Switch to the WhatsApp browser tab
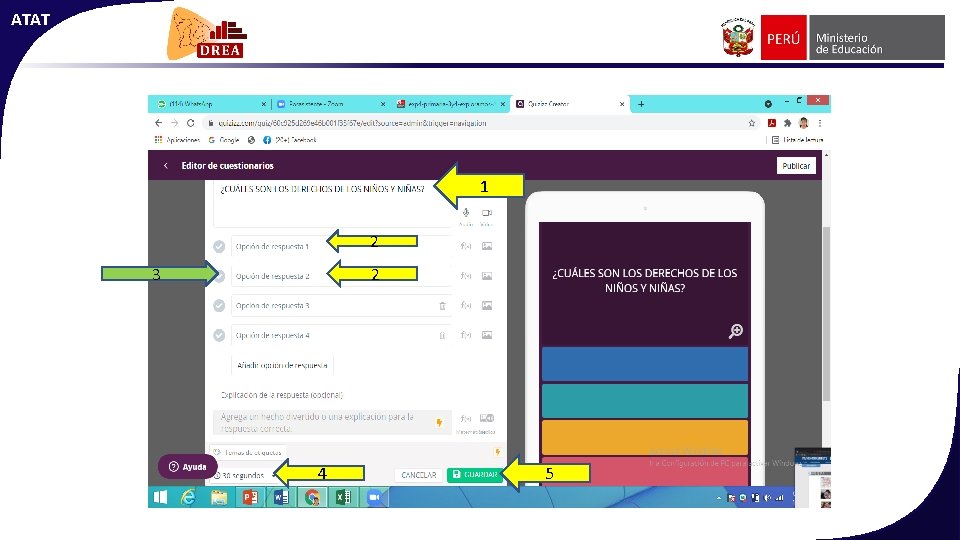 pyautogui.click(x=209, y=104)
